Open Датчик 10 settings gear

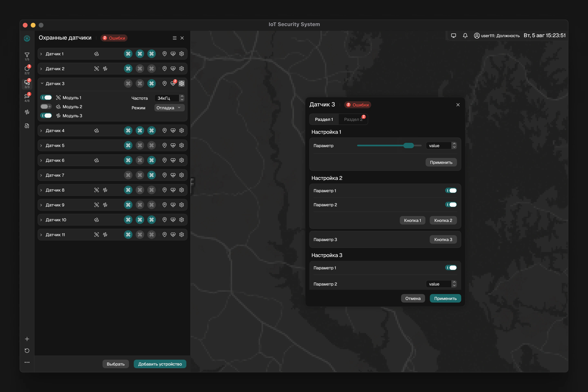[182, 219]
